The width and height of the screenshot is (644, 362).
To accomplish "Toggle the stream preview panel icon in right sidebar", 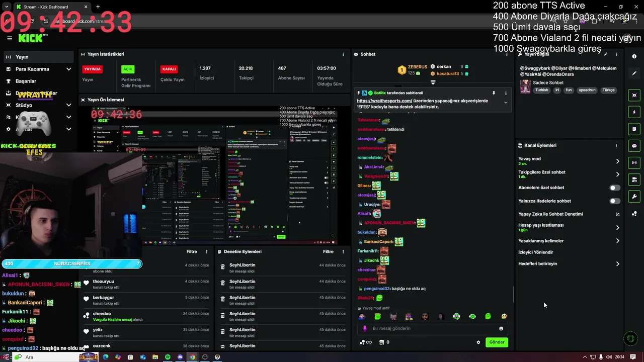I will [x=634, y=95].
